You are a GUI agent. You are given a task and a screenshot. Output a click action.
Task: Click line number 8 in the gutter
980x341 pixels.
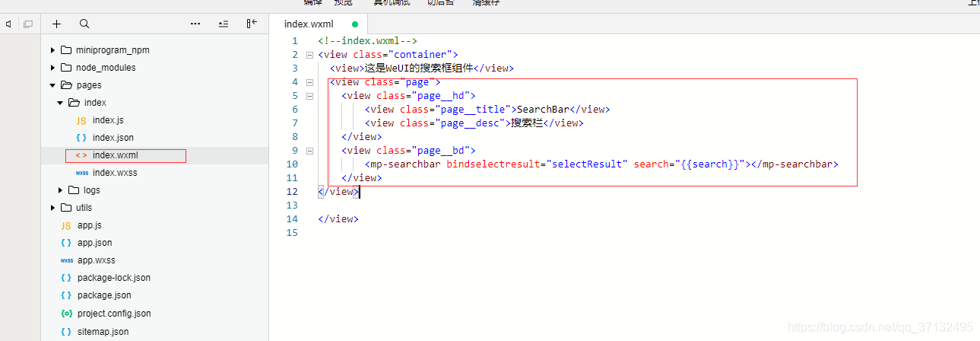pyautogui.click(x=295, y=137)
